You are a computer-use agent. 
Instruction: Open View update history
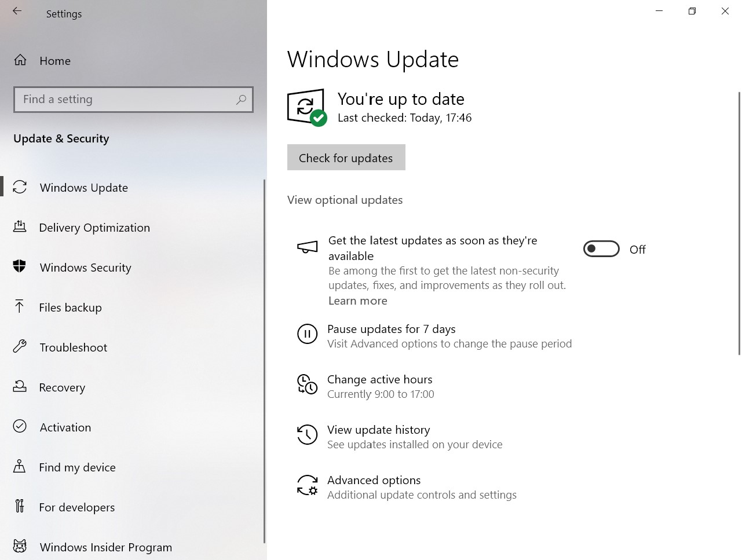[378, 430]
